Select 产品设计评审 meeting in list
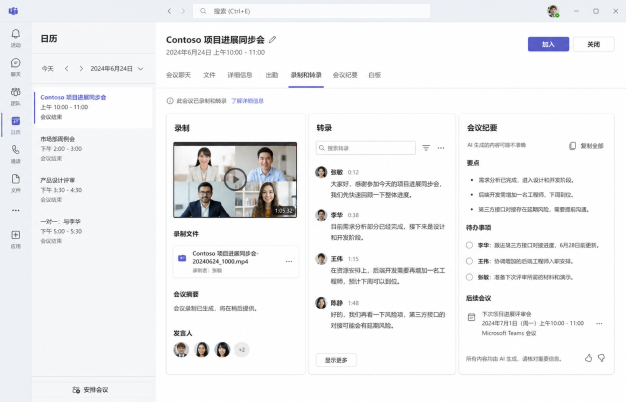Viewport: 626px width, 402px height. pyautogui.click(x=93, y=190)
